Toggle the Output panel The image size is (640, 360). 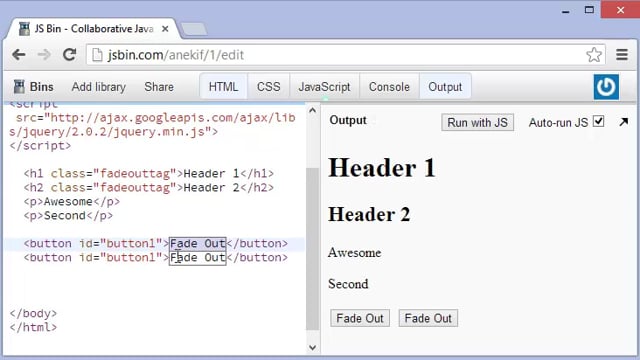445,87
